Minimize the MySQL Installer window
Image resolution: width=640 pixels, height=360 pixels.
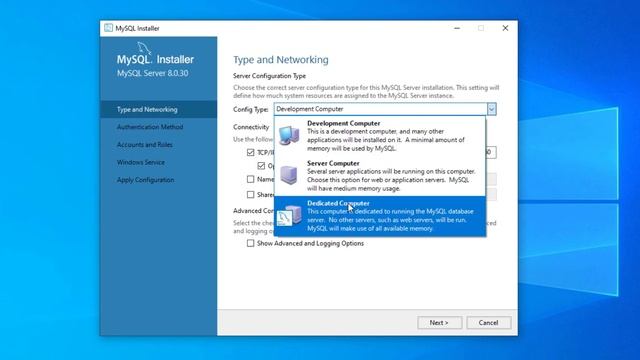coord(457,28)
